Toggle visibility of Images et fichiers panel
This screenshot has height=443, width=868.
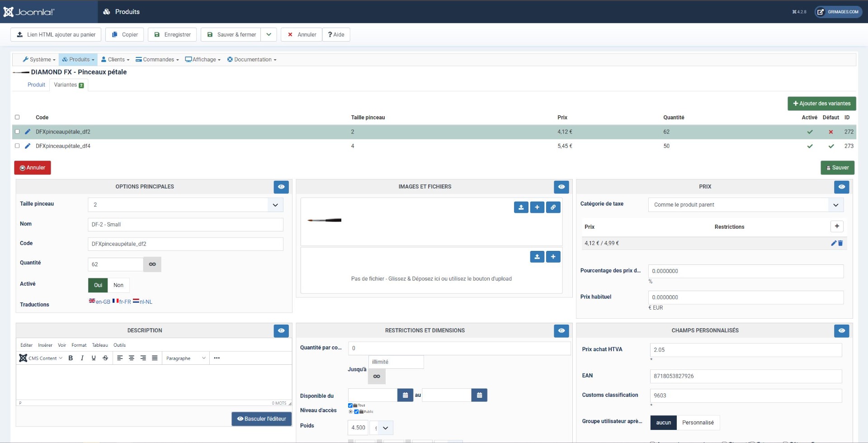coord(561,187)
